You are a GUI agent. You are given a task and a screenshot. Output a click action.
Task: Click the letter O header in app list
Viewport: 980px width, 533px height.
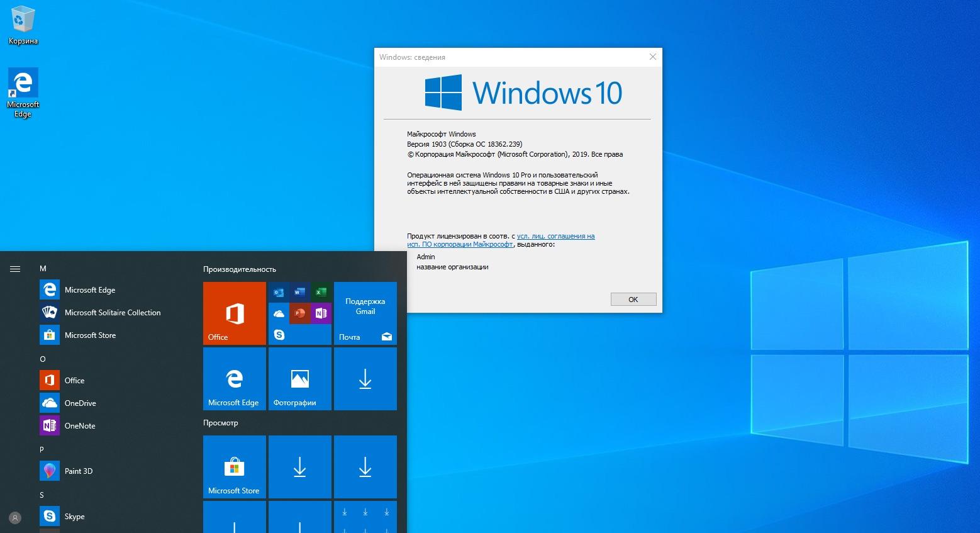[x=43, y=359]
